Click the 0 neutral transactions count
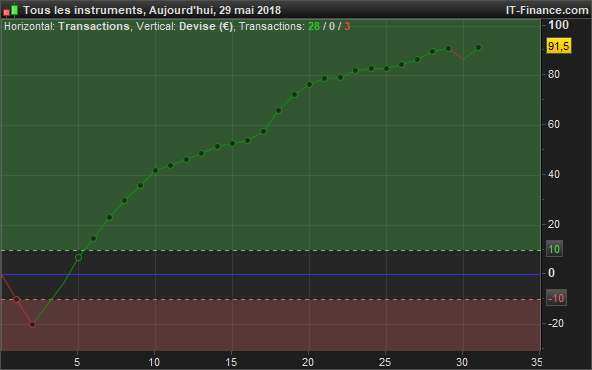Image resolution: width=592 pixels, height=370 pixels. click(331, 26)
